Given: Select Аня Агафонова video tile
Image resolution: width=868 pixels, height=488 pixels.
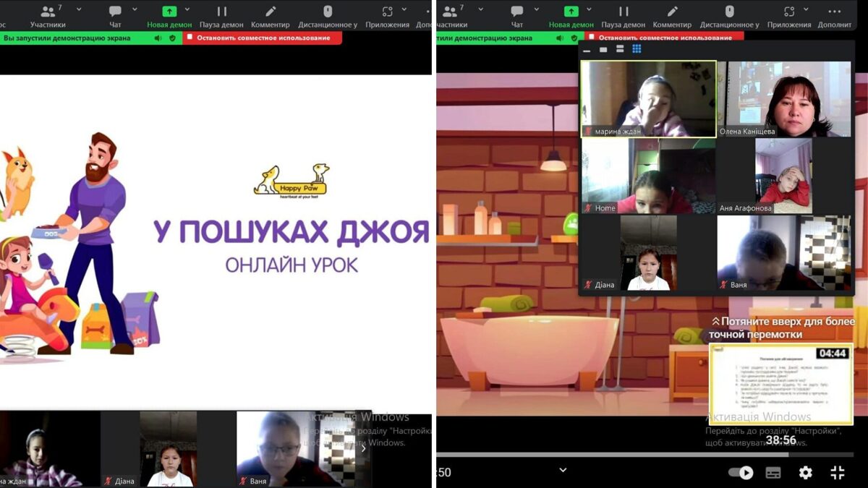Looking at the screenshot, I should coord(785,176).
